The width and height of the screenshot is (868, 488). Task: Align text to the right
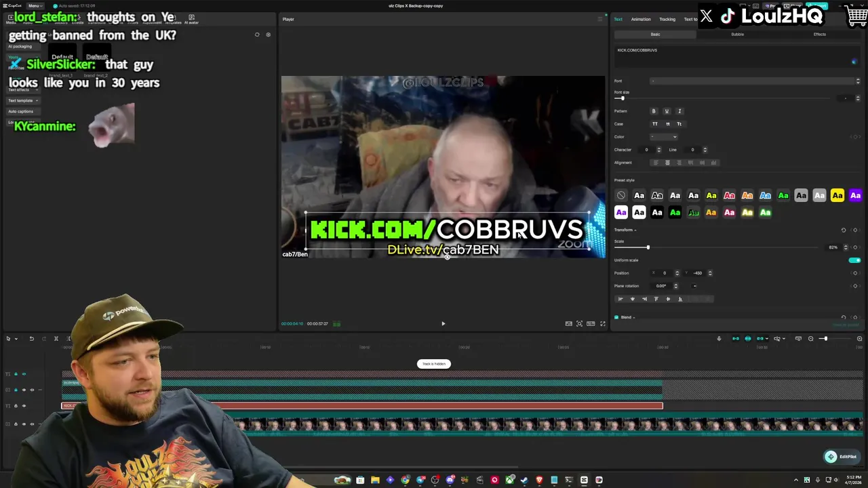[x=679, y=163]
